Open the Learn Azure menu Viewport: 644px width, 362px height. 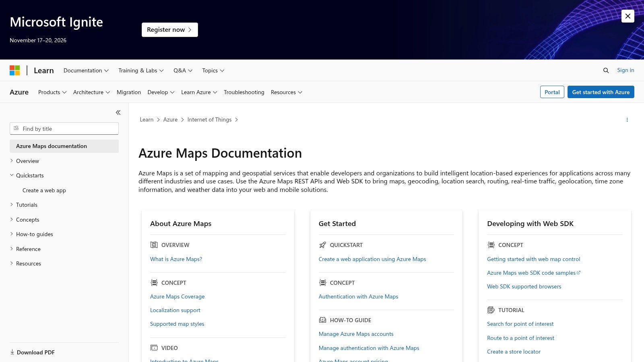coord(199,92)
